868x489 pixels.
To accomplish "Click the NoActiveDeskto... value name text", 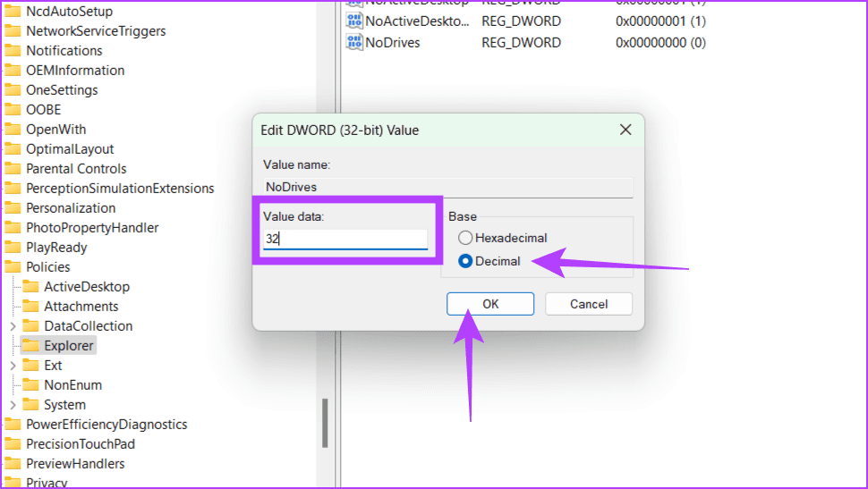I will 417,21.
